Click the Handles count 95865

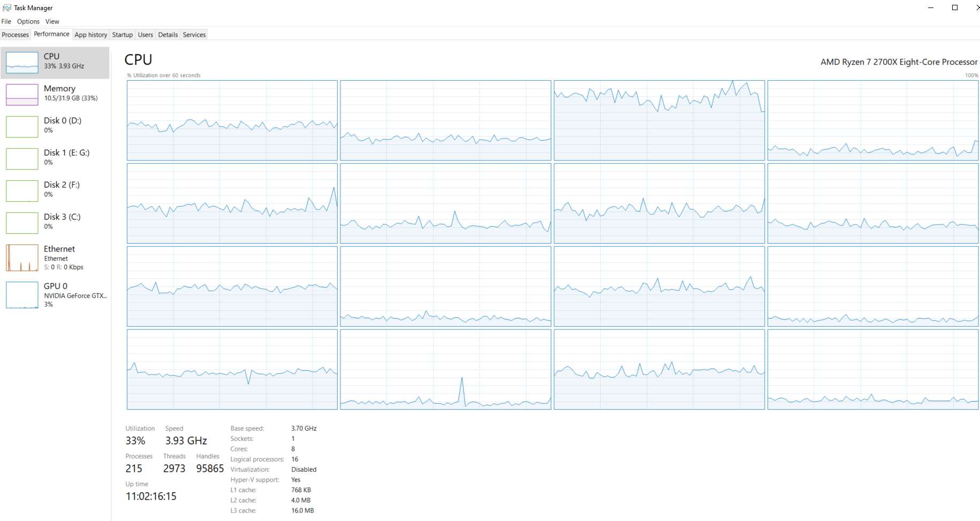(x=210, y=469)
